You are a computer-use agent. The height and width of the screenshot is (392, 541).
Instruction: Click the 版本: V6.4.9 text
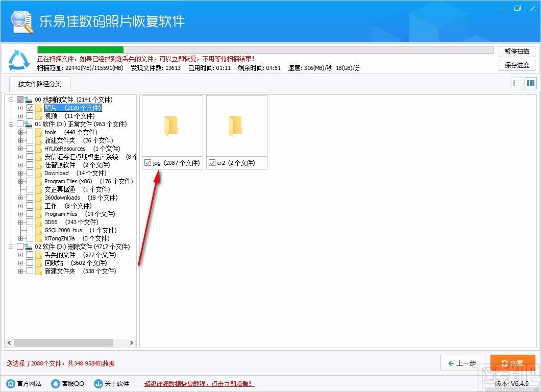(512, 383)
